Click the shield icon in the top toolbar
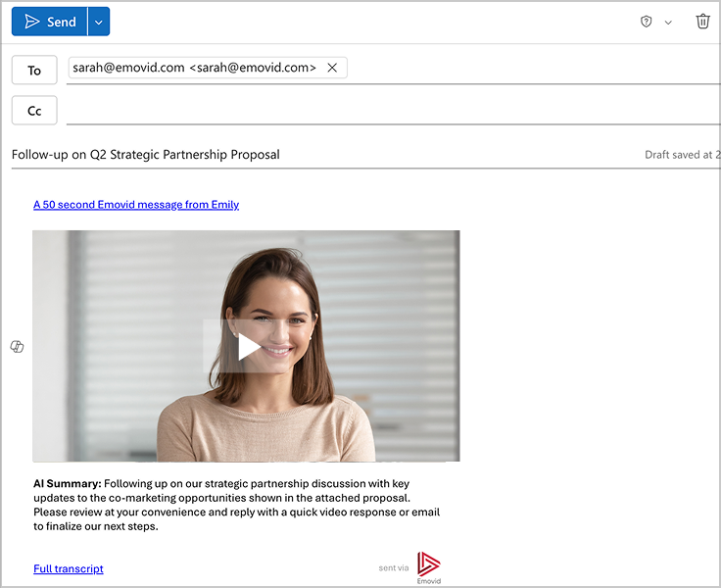Viewport: 721px width, 588px height. 647,22
